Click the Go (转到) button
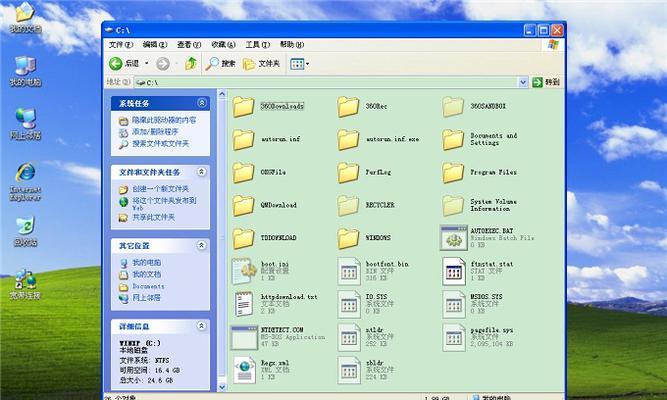 (546, 82)
